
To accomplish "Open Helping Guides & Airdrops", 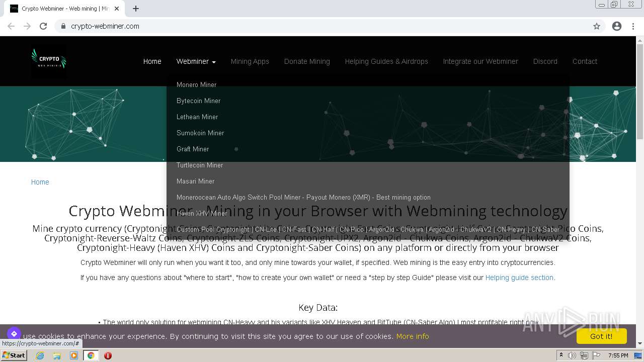I will pyautogui.click(x=386, y=61).
